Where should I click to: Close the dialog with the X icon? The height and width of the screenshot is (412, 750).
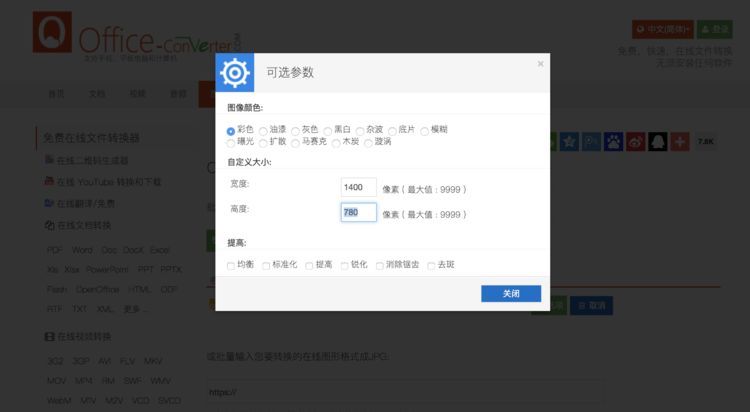coord(541,64)
